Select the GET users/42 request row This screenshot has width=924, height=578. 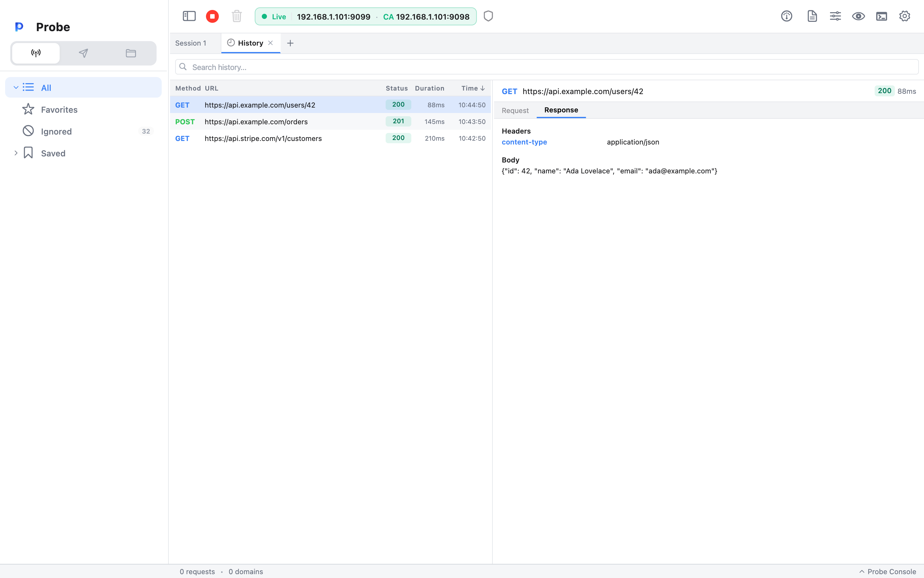click(x=330, y=105)
